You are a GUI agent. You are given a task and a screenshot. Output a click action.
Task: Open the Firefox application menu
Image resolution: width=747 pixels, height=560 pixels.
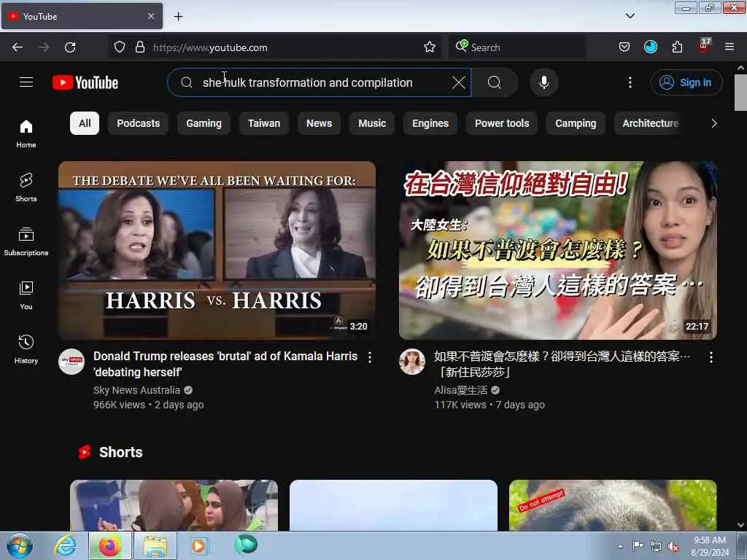[729, 47]
